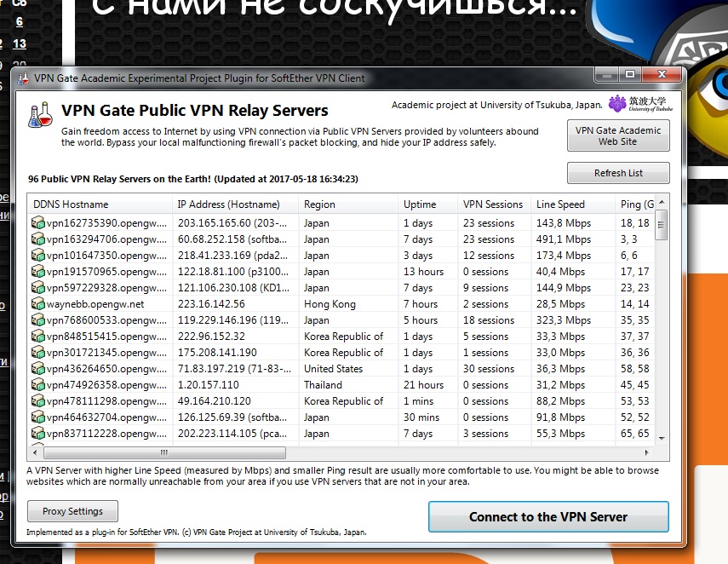Sort by VPN Sessions column header
The height and width of the screenshot is (564, 728).
click(494, 204)
